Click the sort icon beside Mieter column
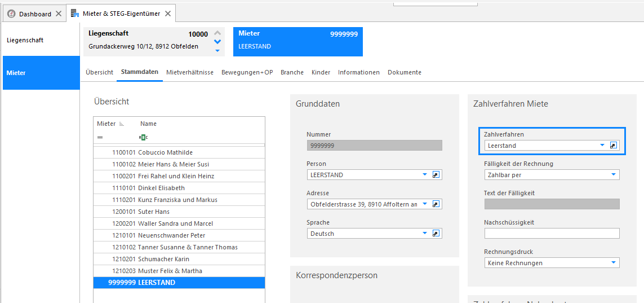Image resolution: width=644 pixels, height=303 pixels. click(121, 124)
